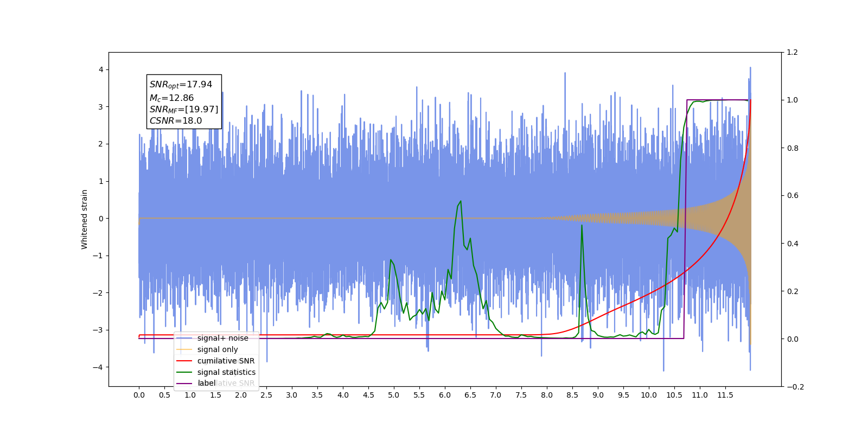This screenshot has height=434, width=868.
Task: Click the x-axis tick label 0.5
Action: (x=164, y=395)
